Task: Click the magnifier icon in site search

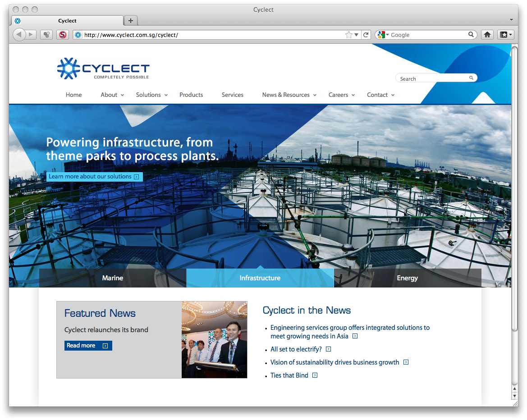Action: pyautogui.click(x=471, y=78)
